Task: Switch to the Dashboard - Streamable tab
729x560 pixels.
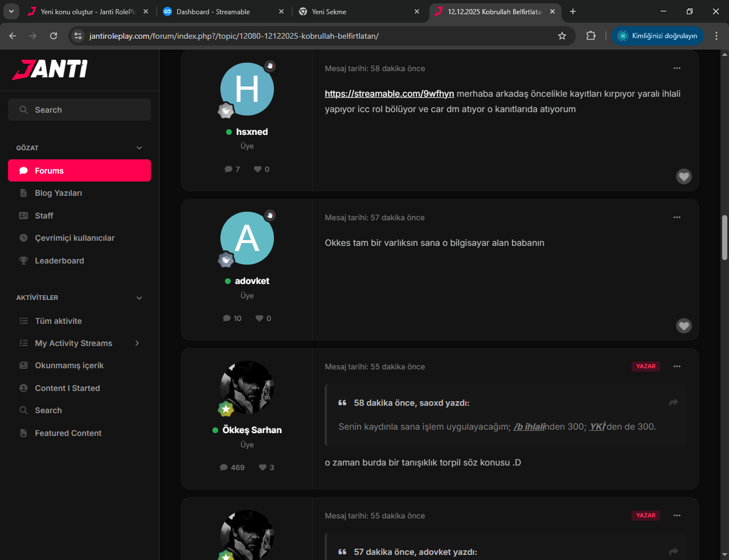Action: coord(224,11)
